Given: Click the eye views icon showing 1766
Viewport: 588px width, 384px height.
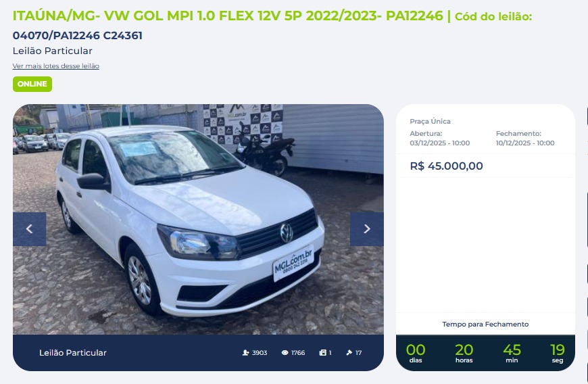Looking at the screenshot, I should (x=285, y=352).
